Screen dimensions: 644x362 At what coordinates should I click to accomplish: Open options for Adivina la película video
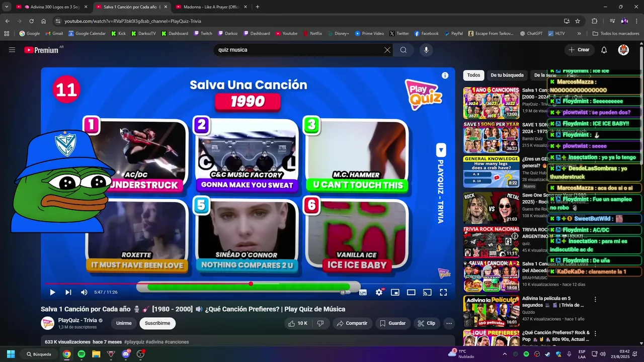pos(595,299)
